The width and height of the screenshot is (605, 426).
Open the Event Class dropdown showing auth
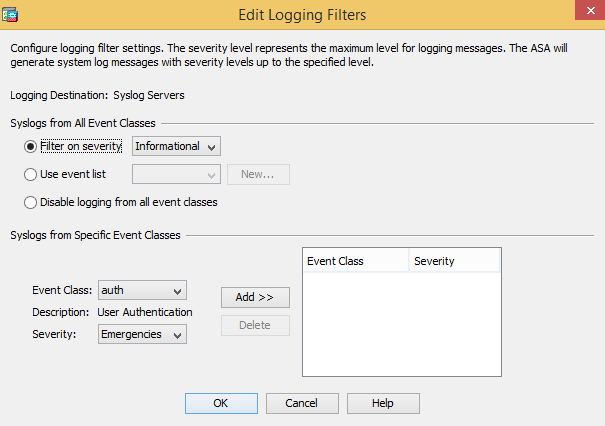click(142, 291)
